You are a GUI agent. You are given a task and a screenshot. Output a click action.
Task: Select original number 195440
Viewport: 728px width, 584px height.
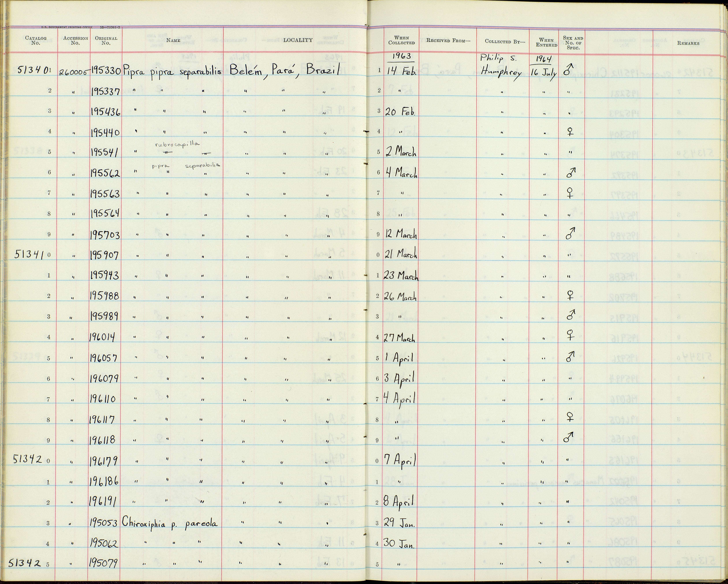click(105, 132)
